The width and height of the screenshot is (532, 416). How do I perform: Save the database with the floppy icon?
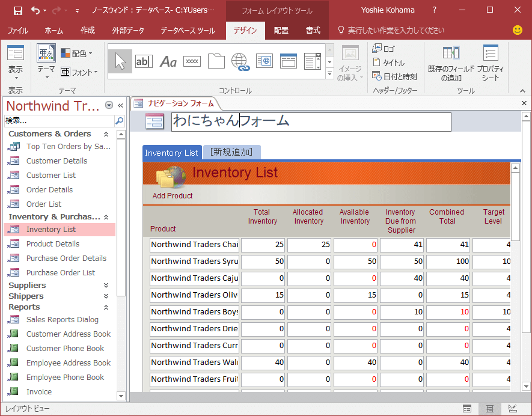17,10
